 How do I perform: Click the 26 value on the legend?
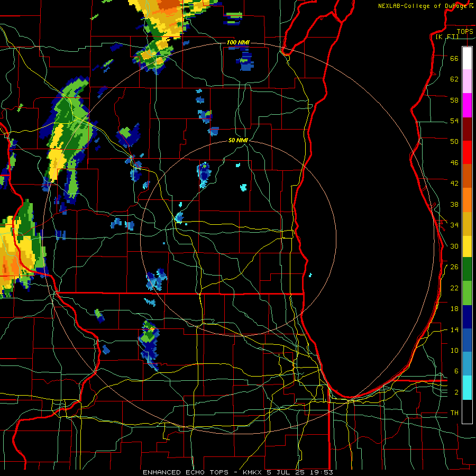[x=454, y=267]
